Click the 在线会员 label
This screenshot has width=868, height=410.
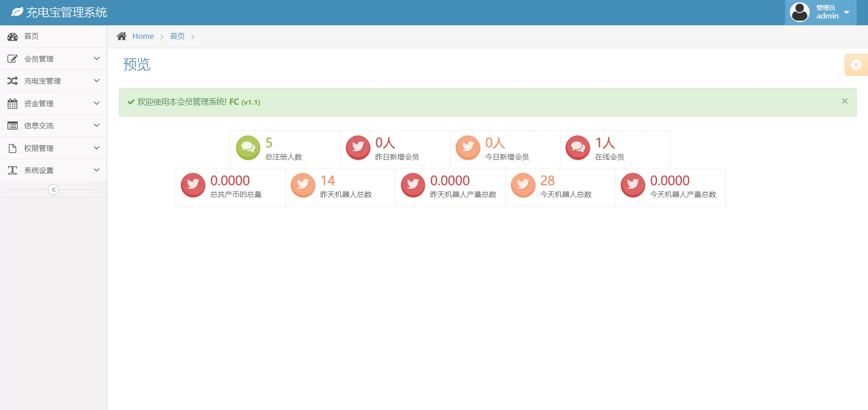coord(609,157)
